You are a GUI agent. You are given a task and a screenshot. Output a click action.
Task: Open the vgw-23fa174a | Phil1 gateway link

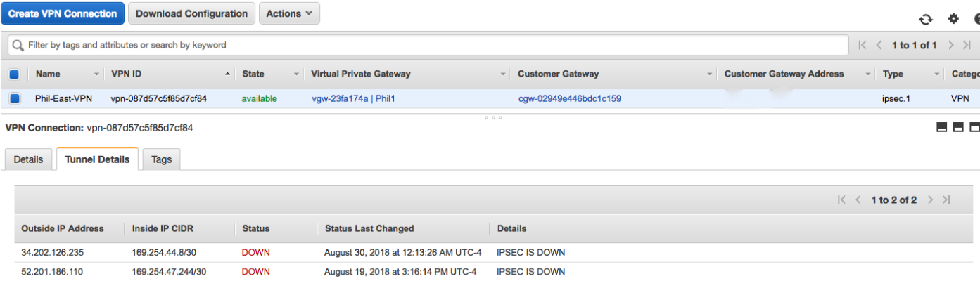[353, 99]
